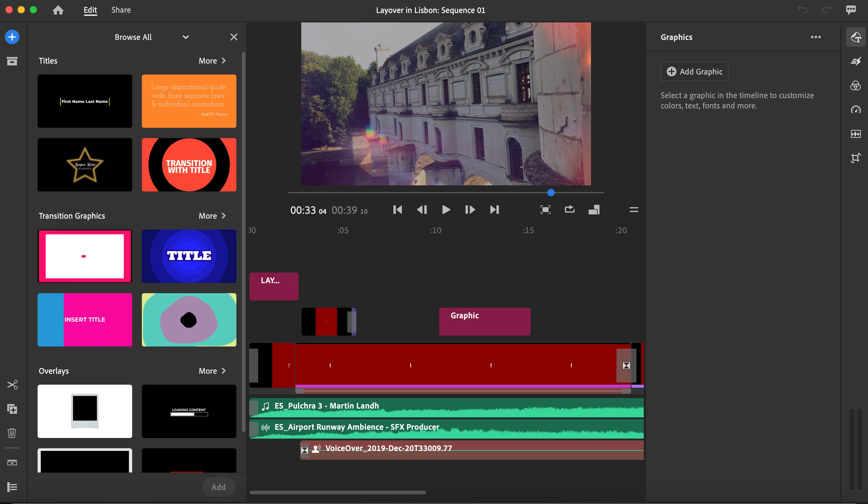This screenshot has width=868, height=504.
Task: Toggle the VoiceOver clip crossed-box icon
Action: click(x=305, y=450)
